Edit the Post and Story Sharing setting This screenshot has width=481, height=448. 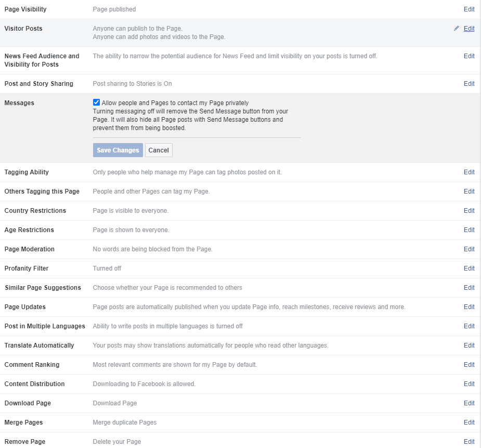pos(469,83)
